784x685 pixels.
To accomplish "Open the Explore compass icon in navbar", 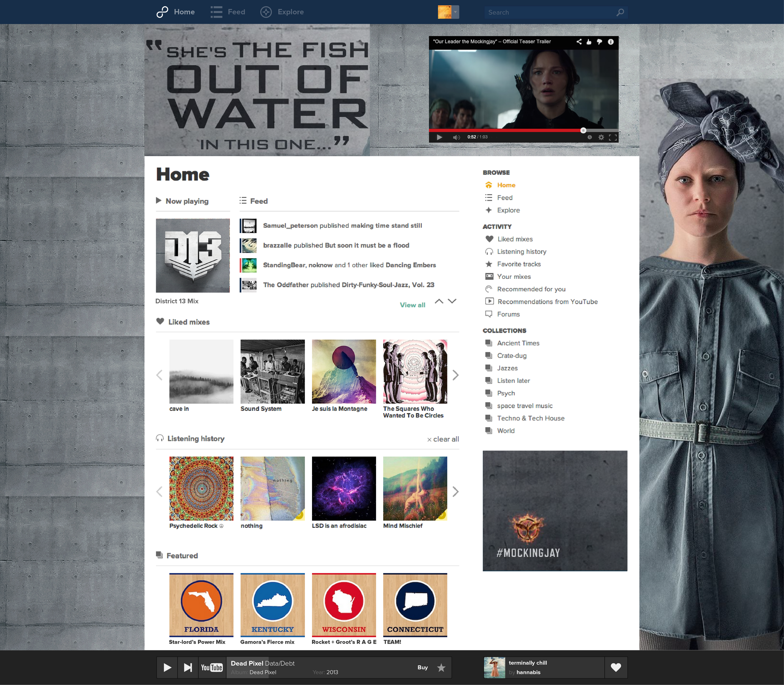I will pos(266,12).
